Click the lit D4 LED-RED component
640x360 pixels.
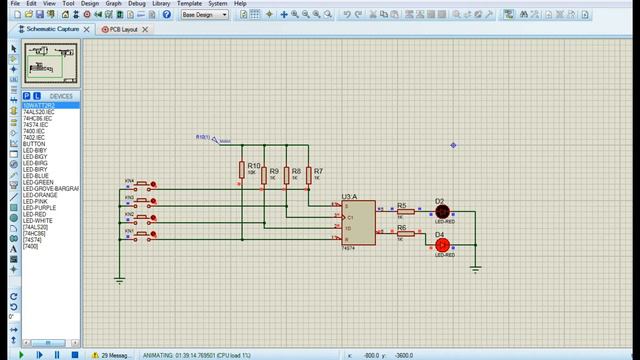coord(442,245)
